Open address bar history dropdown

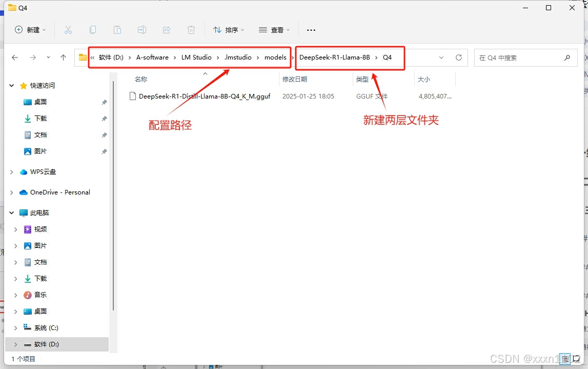point(441,57)
